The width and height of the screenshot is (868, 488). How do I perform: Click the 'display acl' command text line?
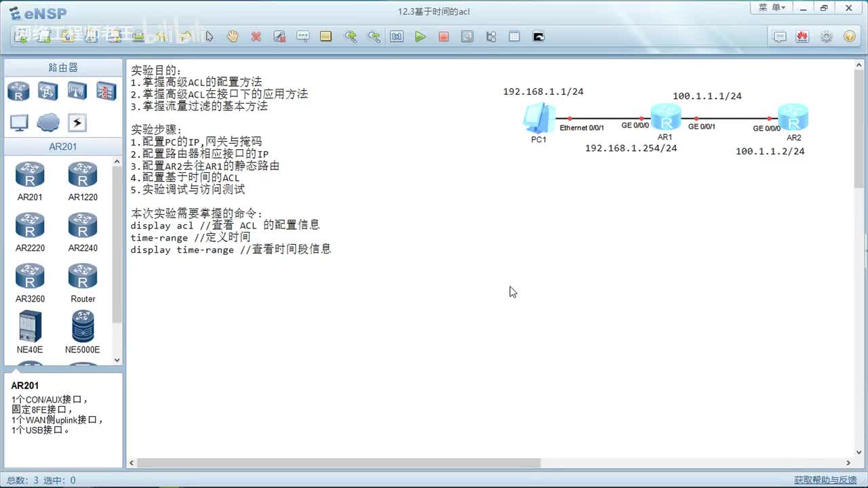pyautogui.click(x=225, y=225)
